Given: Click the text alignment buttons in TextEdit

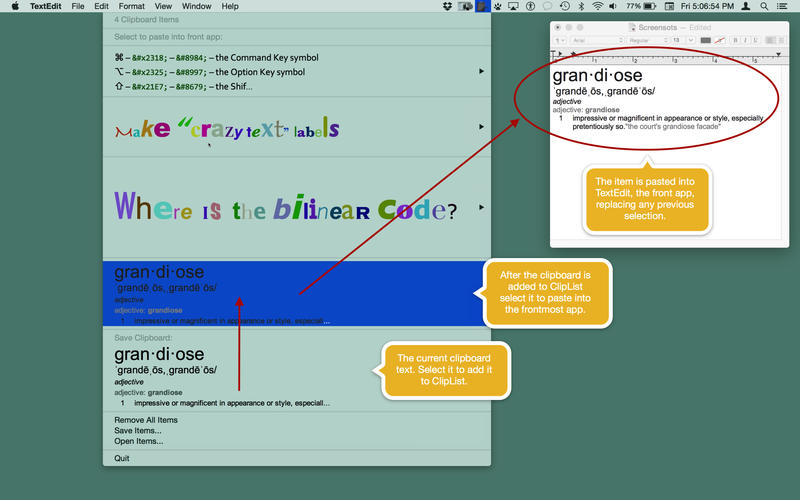Looking at the screenshot, I should 776,40.
